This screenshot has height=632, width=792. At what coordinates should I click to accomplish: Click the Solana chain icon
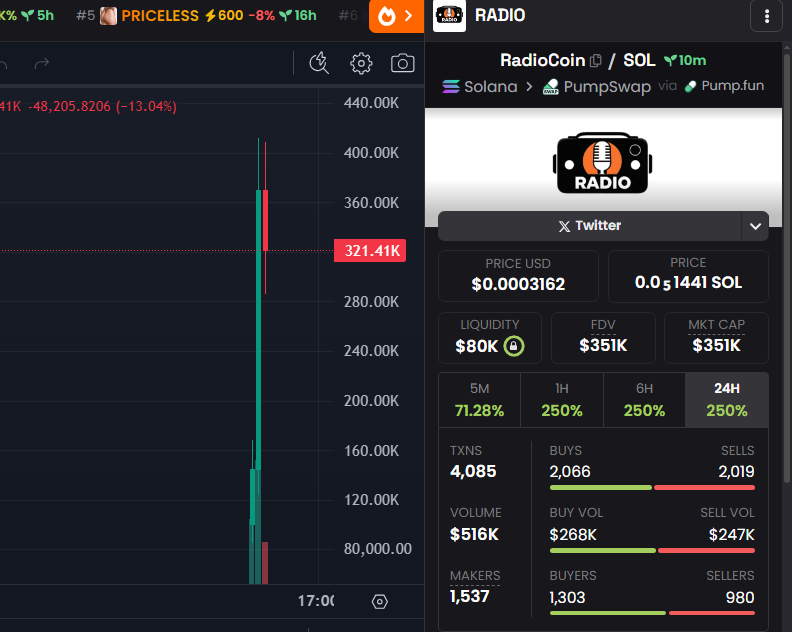[x=451, y=86]
